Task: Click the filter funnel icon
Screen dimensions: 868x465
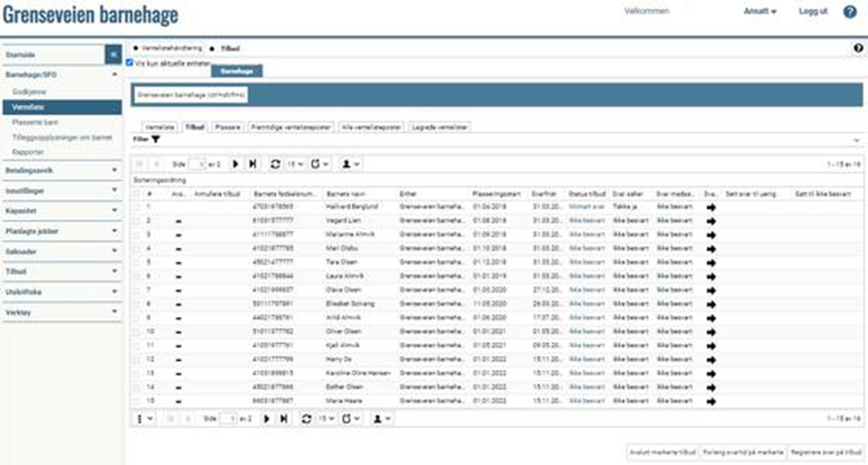Action: tap(156, 140)
